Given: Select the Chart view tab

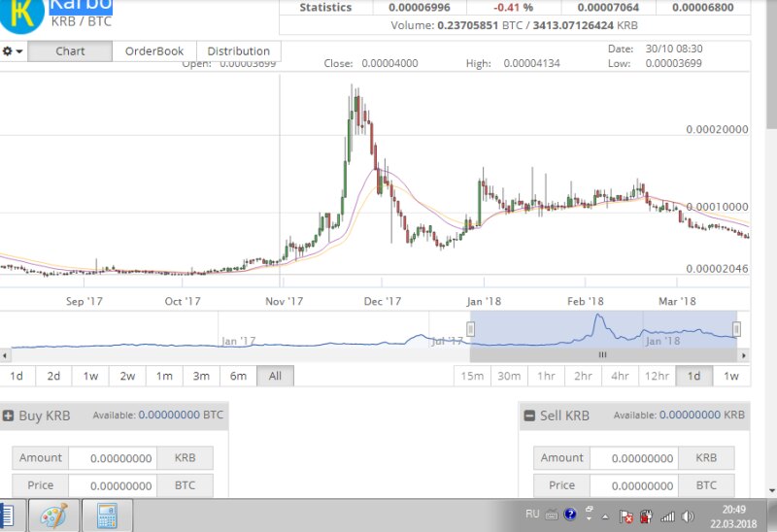Looking at the screenshot, I should tap(70, 51).
